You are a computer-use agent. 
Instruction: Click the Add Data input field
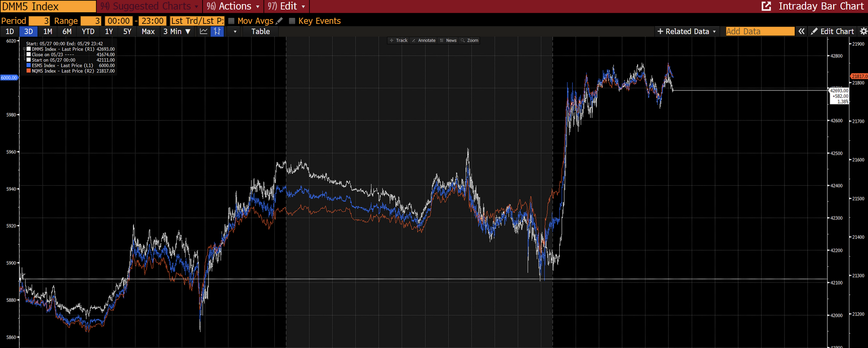759,31
